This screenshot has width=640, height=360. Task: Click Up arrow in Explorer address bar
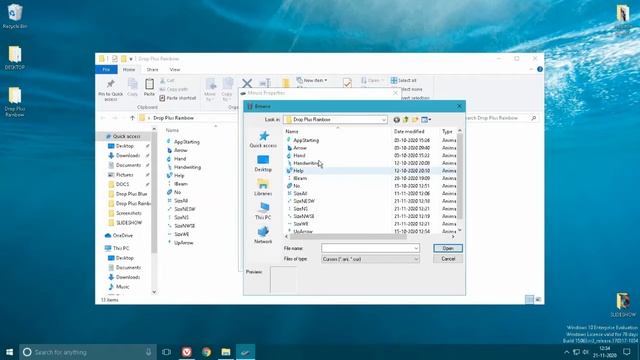[132, 118]
